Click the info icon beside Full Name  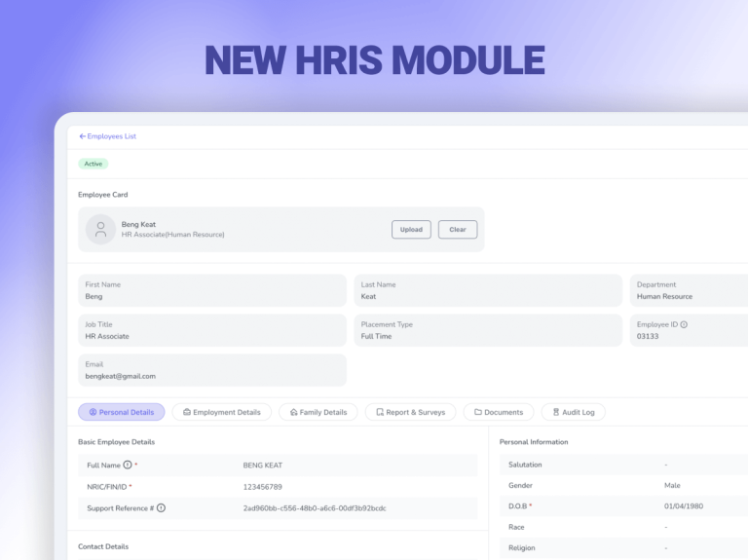coord(128,466)
